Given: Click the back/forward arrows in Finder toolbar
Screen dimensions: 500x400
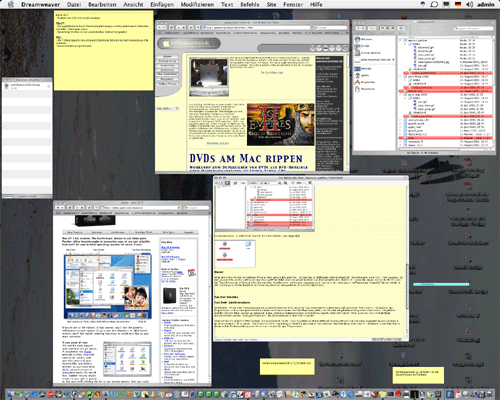Looking at the screenshot, I should tap(361, 28).
